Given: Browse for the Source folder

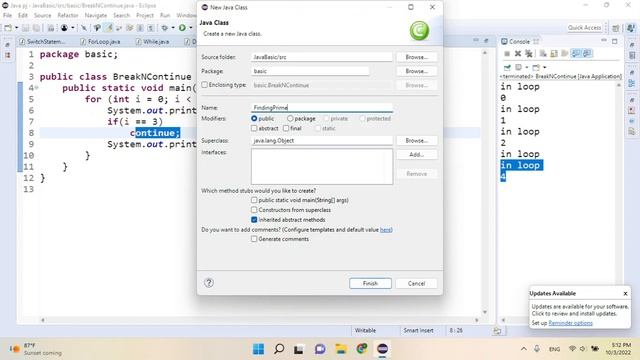Looking at the screenshot, I should pos(416,57).
